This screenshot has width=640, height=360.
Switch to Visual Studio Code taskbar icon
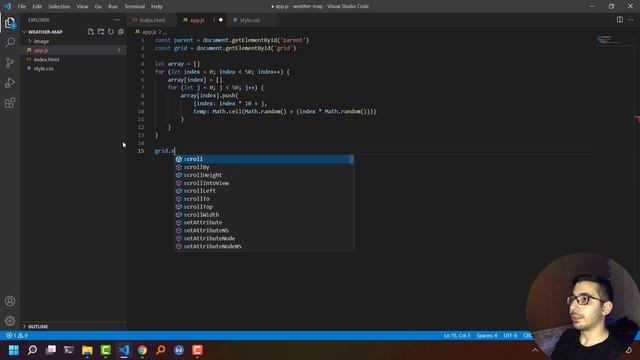click(124, 350)
